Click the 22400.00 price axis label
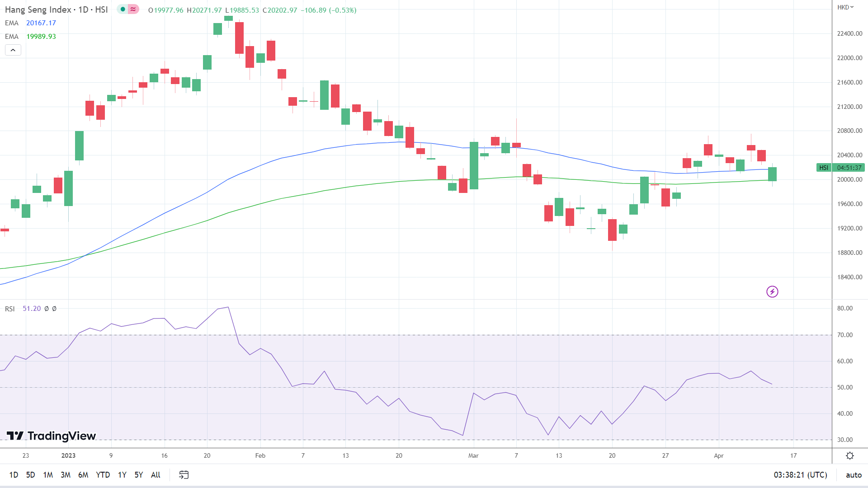868x488 pixels. click(x=849, y=34)
